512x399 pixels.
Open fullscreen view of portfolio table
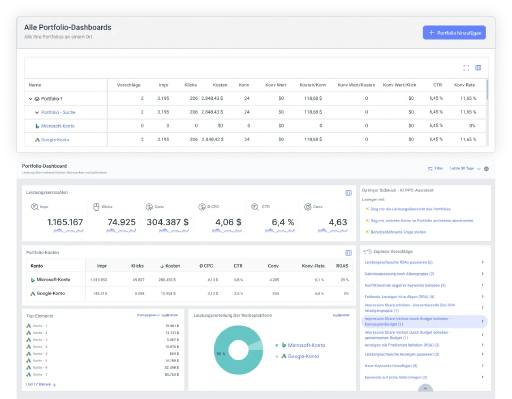click(x=466, y=68)
